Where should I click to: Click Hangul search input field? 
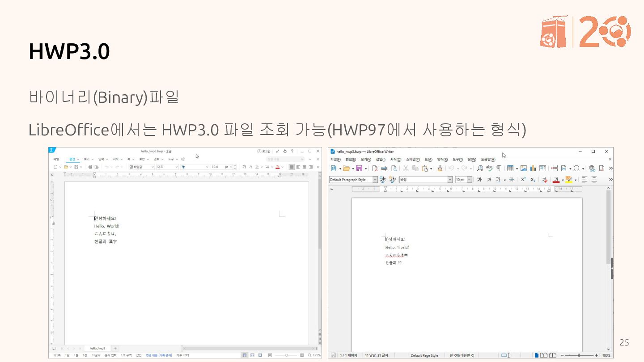point(284,159)
